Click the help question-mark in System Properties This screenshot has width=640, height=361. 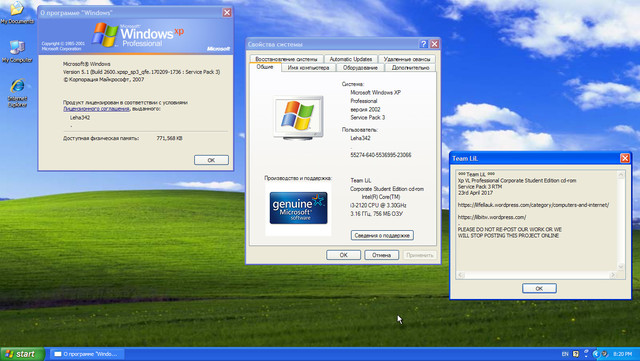pyautogui.click(x=424, y=44)
